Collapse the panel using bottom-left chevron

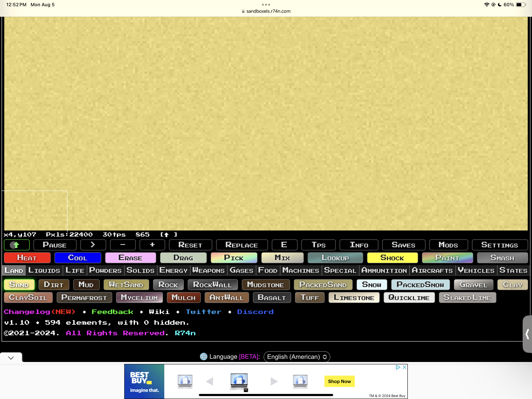point(11,358)
